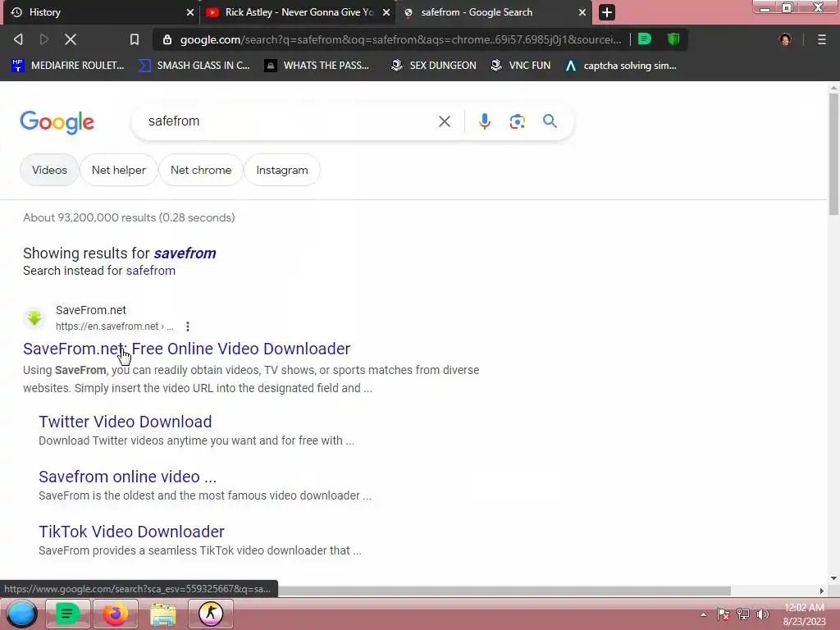This screenshot has width=840, height=630.
Task: Open the SEX DUNGEON bookmark
Action: (x=433, y=66)
